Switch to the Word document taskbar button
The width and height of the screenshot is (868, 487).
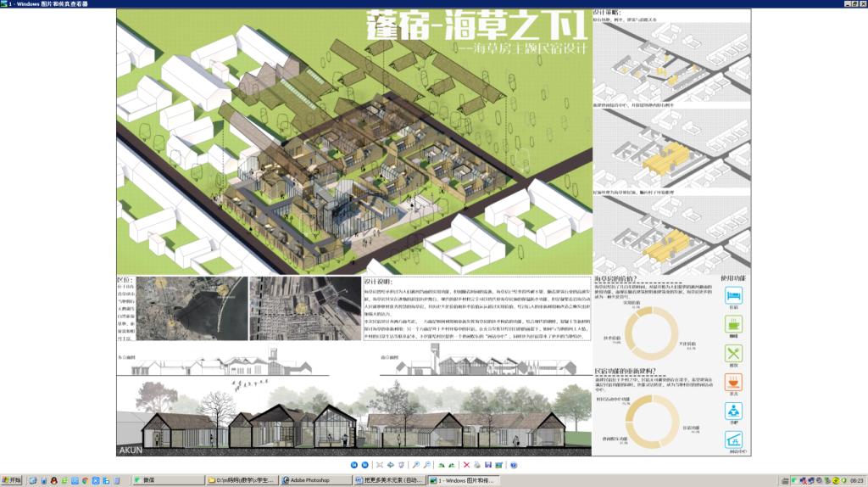pos(387,480)
